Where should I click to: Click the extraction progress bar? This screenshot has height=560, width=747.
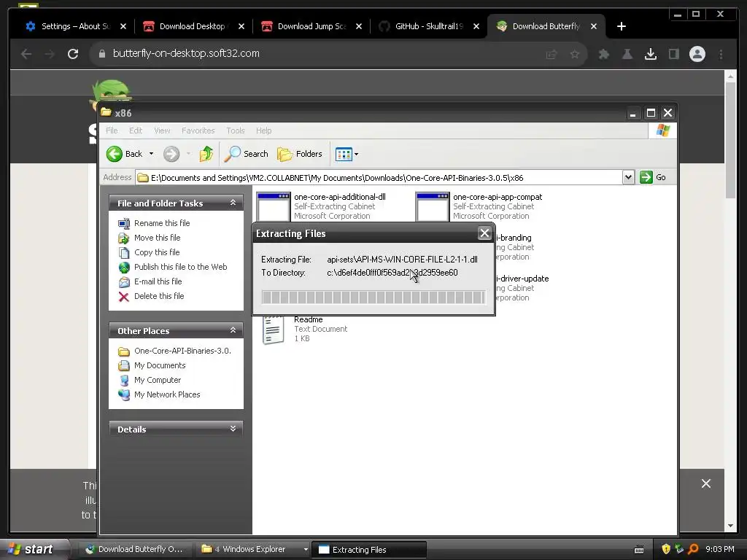point(373,297)
